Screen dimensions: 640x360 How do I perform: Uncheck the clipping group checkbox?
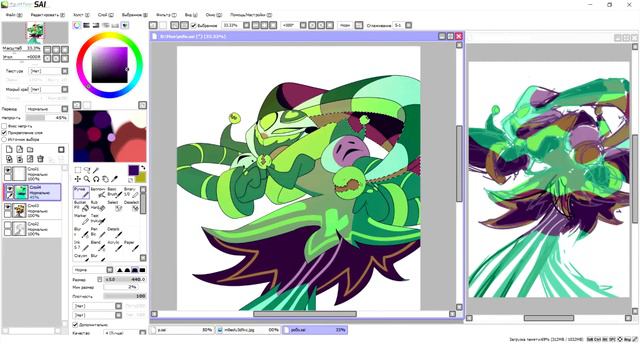pyautogui.click(x=4, y=133)
